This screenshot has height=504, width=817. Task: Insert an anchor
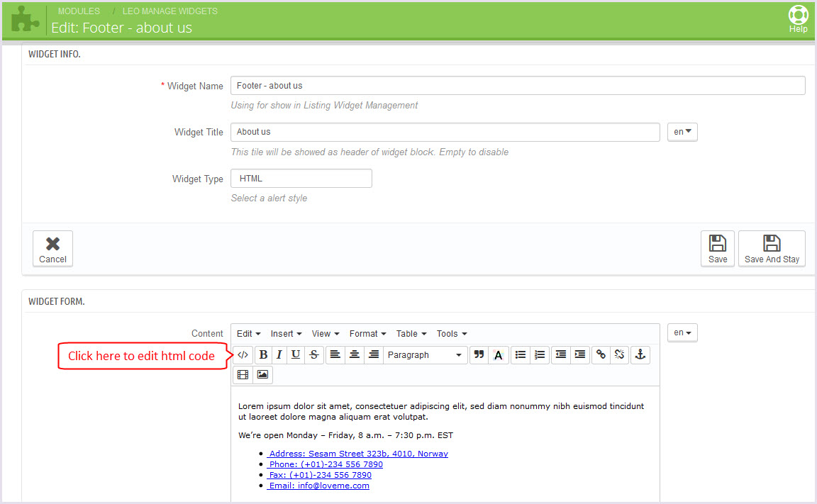pos(640,354)
